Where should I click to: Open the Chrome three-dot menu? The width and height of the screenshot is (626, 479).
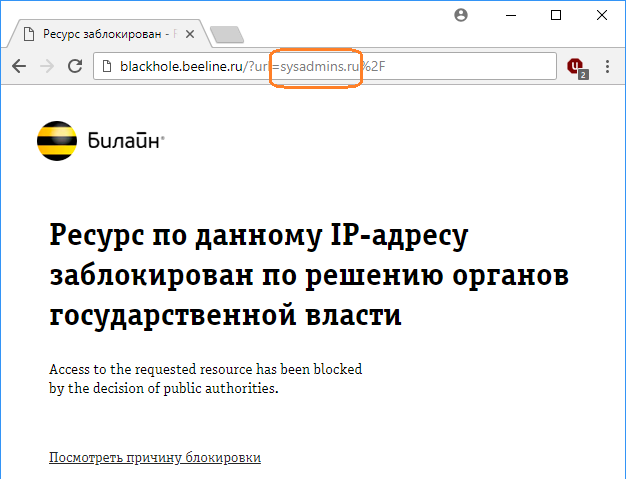[x=607, y=66]
